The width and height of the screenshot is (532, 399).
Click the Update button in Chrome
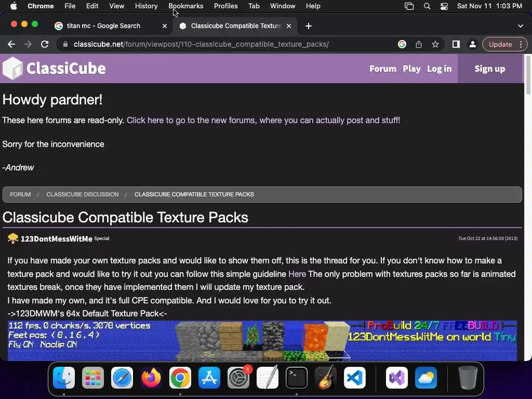500,45
